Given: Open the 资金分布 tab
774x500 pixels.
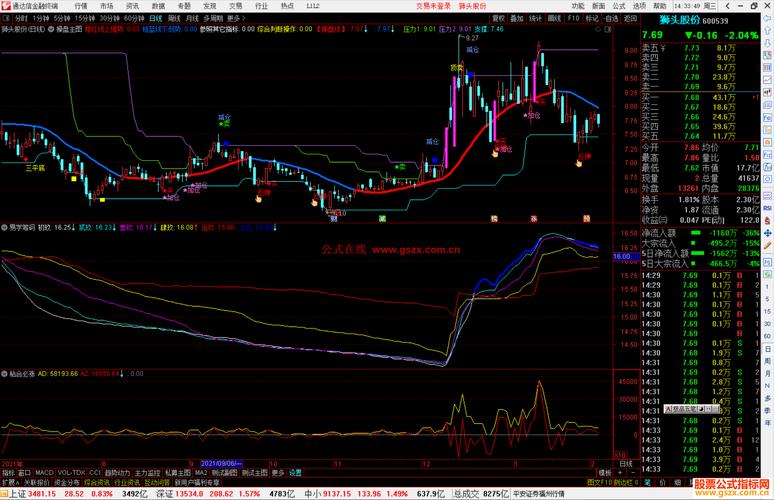Looking at the screenshot, I should pos(67,482).
